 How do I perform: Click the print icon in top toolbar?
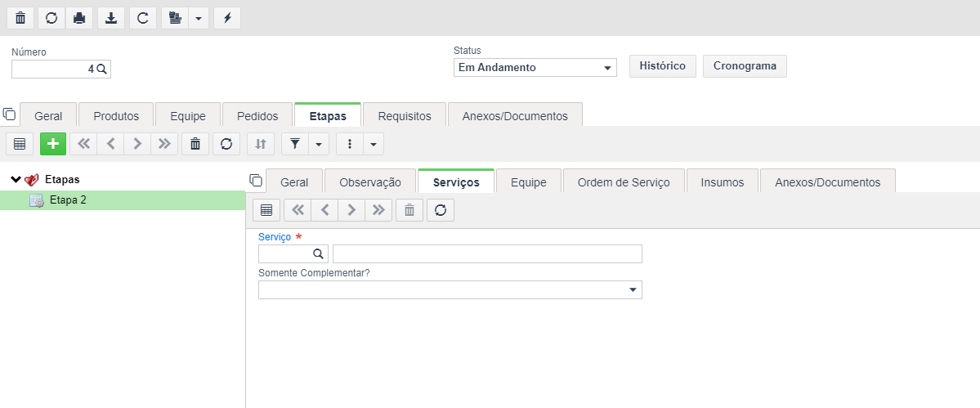[x=79, y=18]
